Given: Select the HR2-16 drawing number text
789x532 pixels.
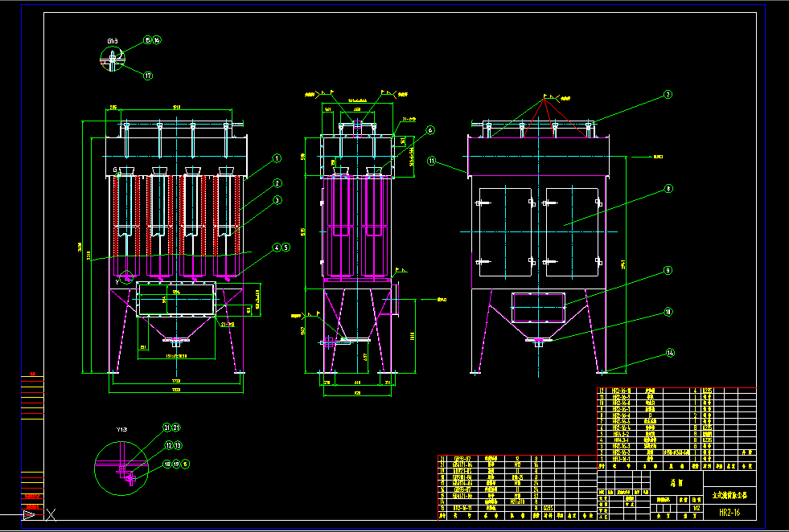Looking at the screenshot, I should (729, 513).
